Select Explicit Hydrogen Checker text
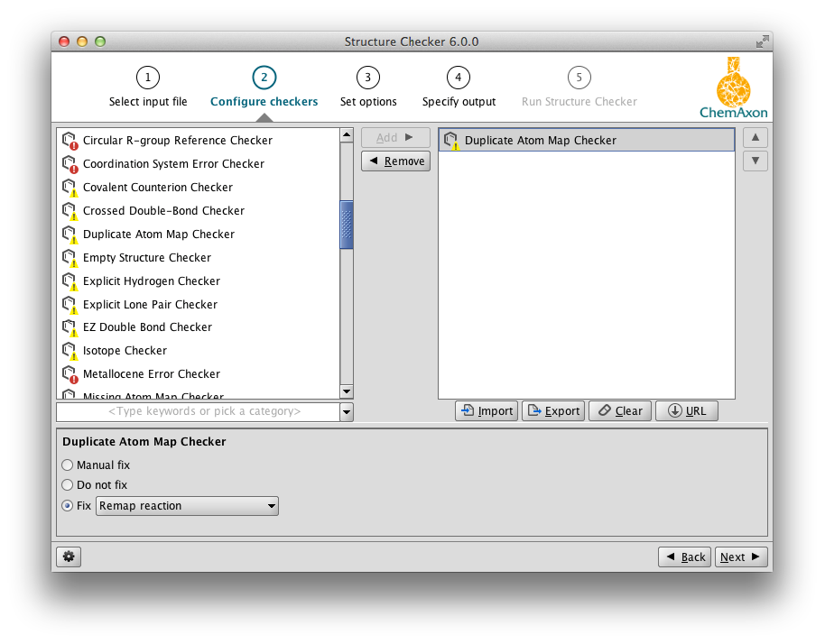The width and height of the screenshot is (825, 644). pos(152,281)
